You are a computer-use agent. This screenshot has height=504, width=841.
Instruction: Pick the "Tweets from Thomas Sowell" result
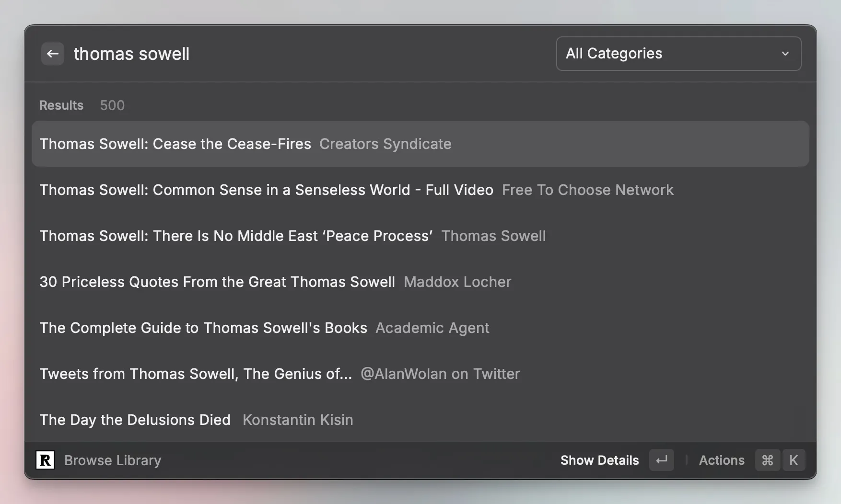195,374
